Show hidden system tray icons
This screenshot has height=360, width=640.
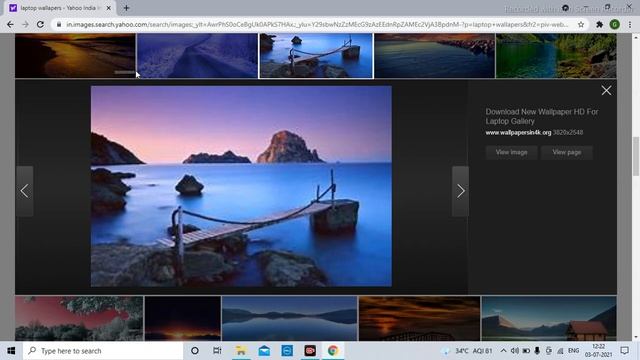503,351
